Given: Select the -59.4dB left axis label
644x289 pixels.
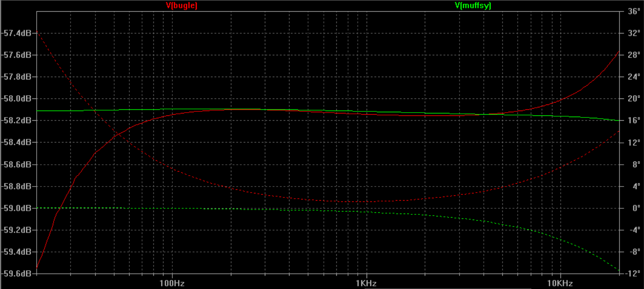Looking at the screenshot, I should click(17, 252).
